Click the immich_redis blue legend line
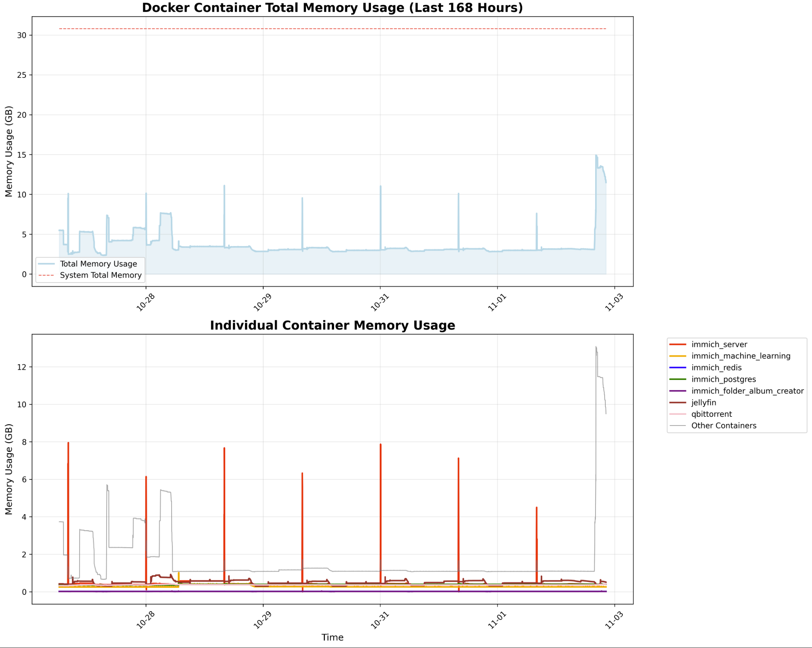The image size is (812, 648). coord(677,368)
